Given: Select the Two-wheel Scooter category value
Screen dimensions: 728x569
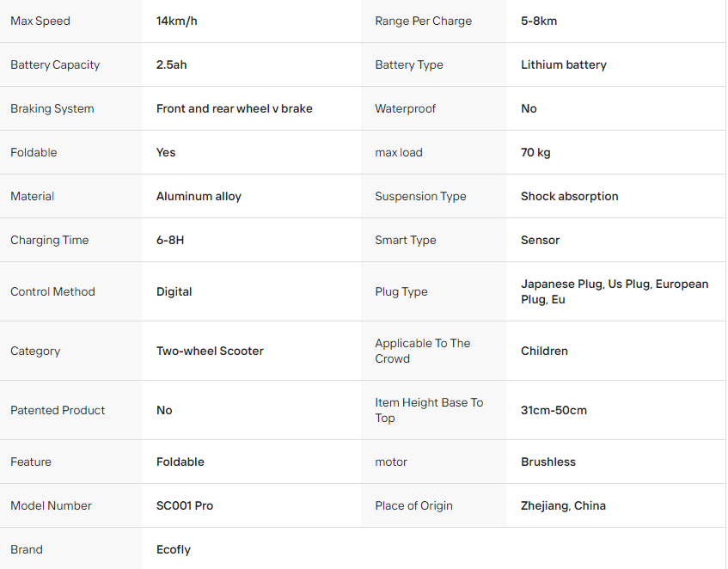Looking at the screenshot, I should (x=210, y=351).
